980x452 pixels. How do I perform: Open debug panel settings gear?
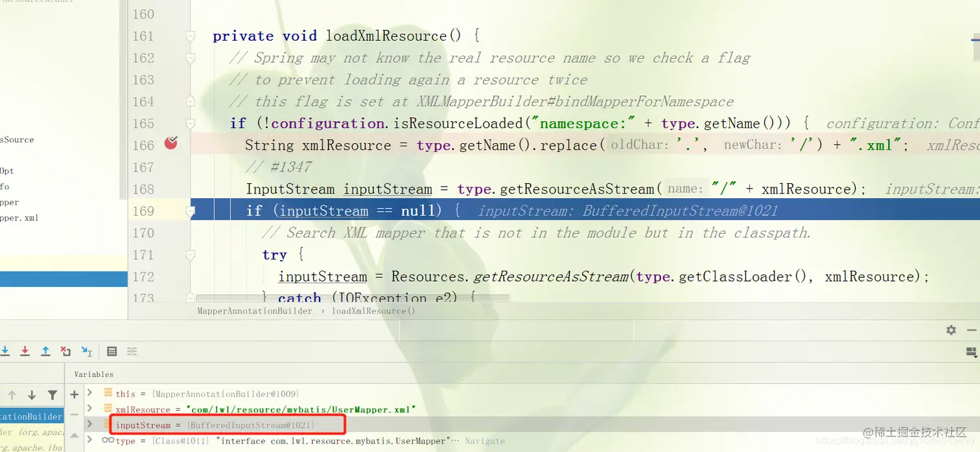(951, 330)
